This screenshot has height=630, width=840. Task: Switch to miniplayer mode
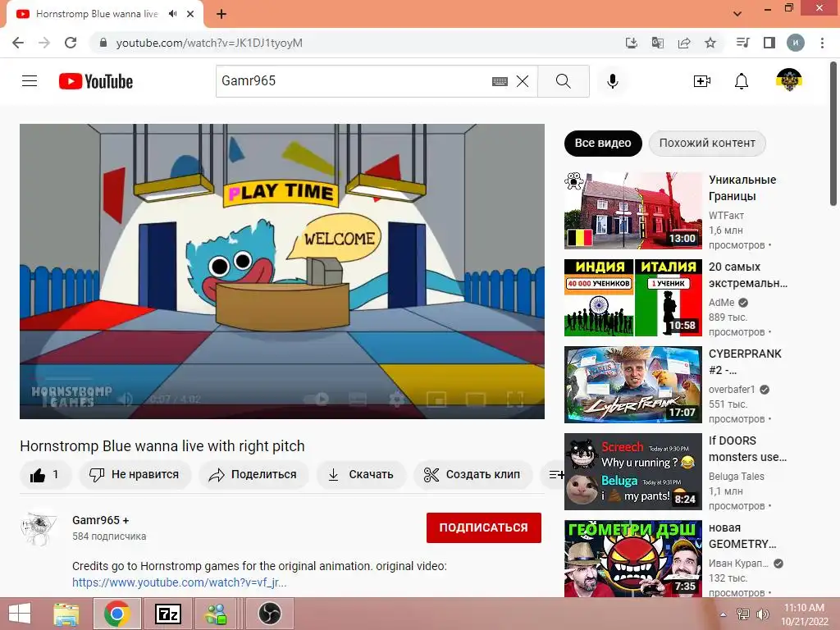tap(436, 399)
